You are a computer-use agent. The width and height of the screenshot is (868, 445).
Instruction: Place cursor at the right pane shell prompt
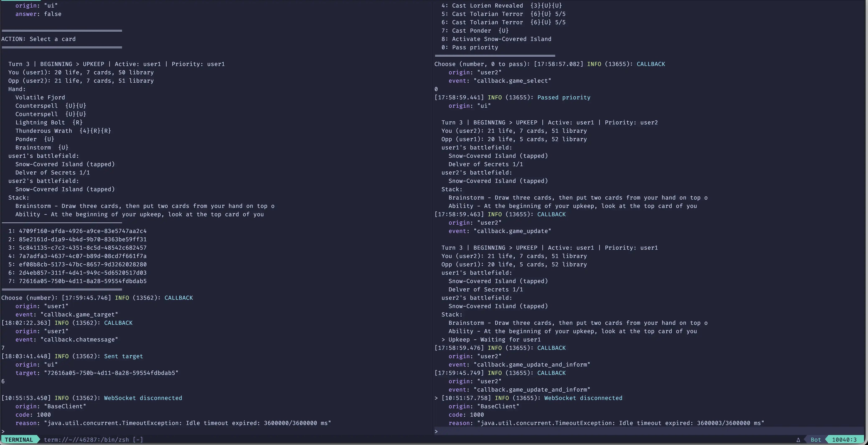coord(436,431)
